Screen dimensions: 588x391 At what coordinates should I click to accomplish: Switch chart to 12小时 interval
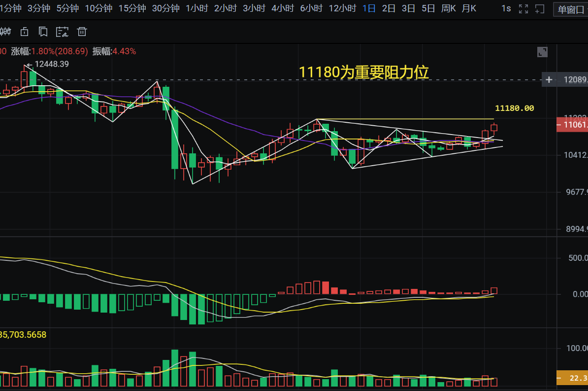pyautogui.click(x=342, y=8)
